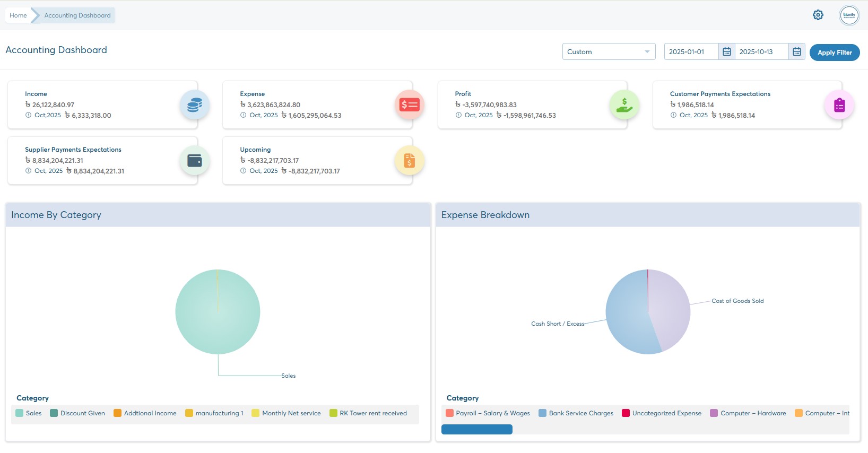868x453 pixels.
Task: Click the Expense Breakdown legend horizontal scrollbar
Action: pyautogui.click(x=476, y=429)
